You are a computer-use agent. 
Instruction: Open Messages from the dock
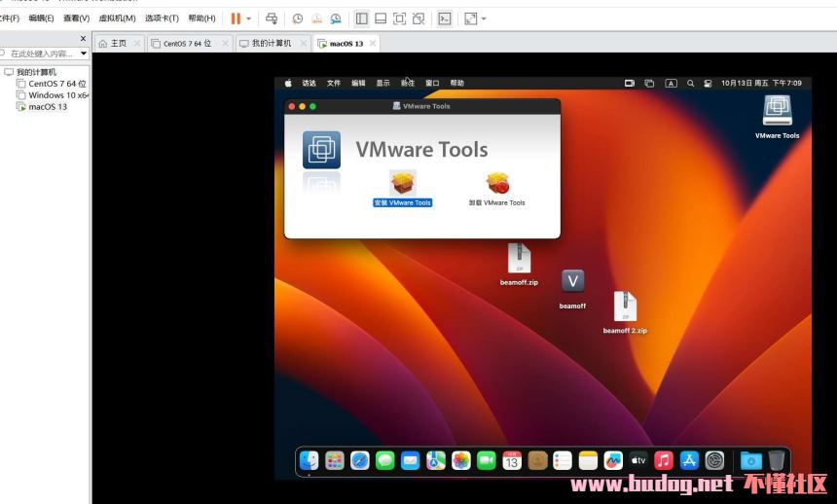click(x=384, y=460)
